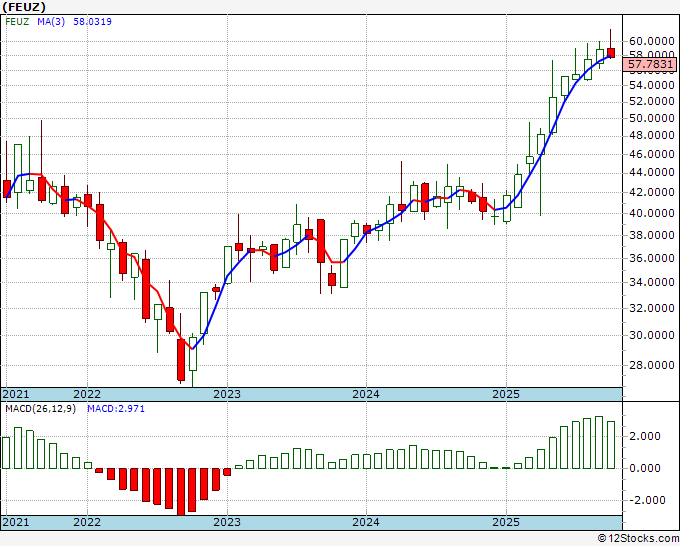This screenshot has width=680, height=546.
Task: Click the latest red candlestick near 58
Action: click(x=611, y=53)
